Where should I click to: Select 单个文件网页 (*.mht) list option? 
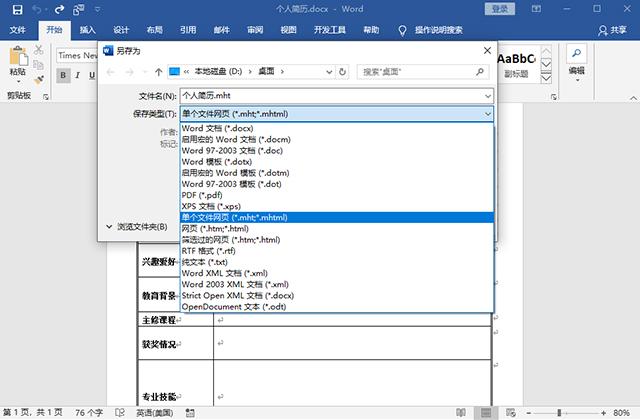click(x=337, y=217)
